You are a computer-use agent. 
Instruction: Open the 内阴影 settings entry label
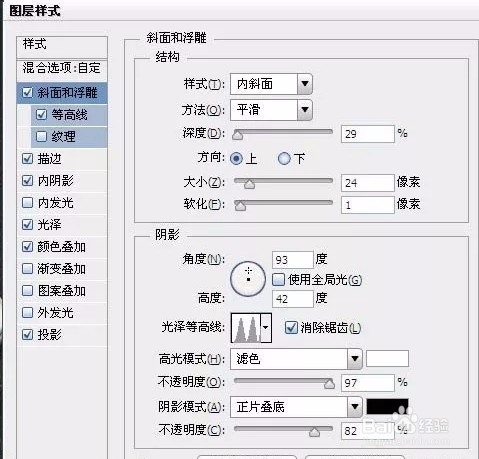pyautogui.click(x=55, y=181)
